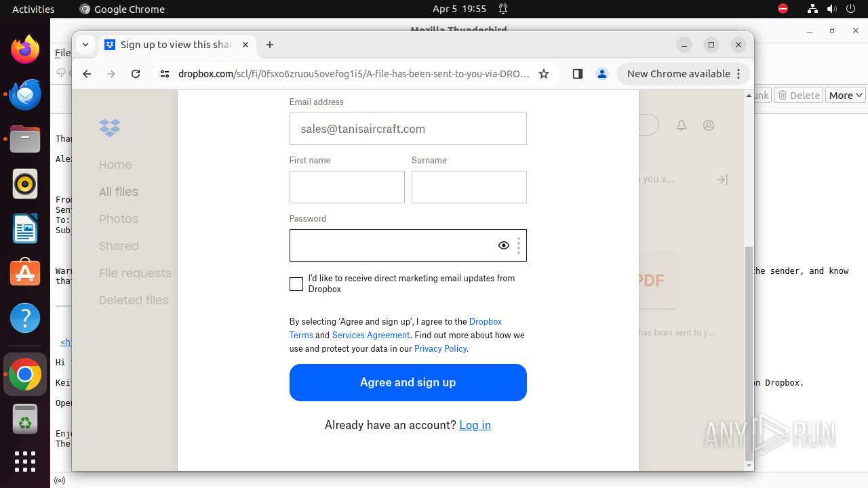Open Deleted files in Dropbox sidebar
Image resolution: width=868 pixels, height=488 pixels.
pos(134,300)
